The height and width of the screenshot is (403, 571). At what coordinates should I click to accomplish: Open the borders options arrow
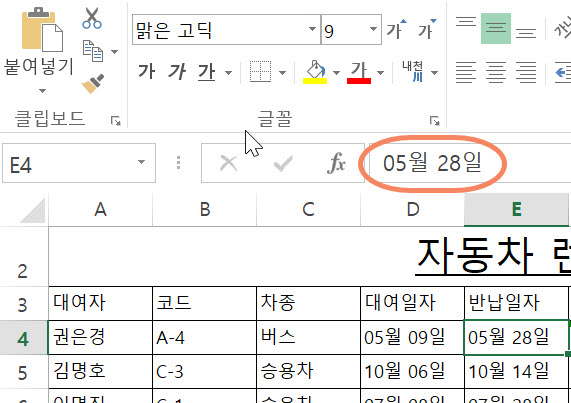[282, 73]
